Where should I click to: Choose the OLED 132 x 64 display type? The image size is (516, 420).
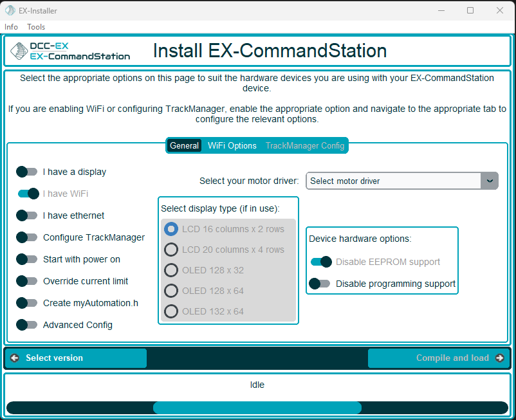[x=171, y=311]
